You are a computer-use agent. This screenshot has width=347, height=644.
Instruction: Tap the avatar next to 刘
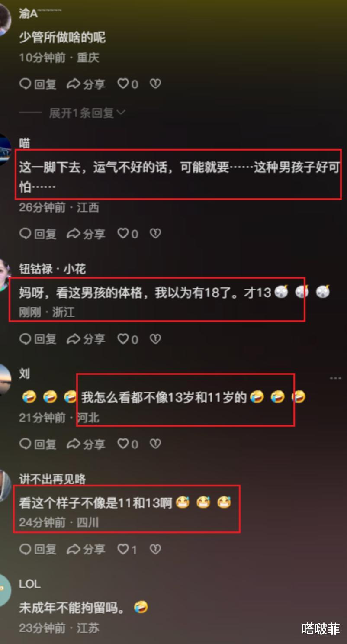pos(4,380)
